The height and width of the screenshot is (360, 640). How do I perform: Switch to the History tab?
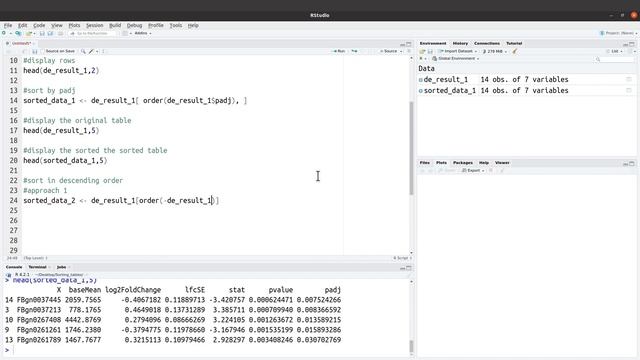tap(460, 43)
